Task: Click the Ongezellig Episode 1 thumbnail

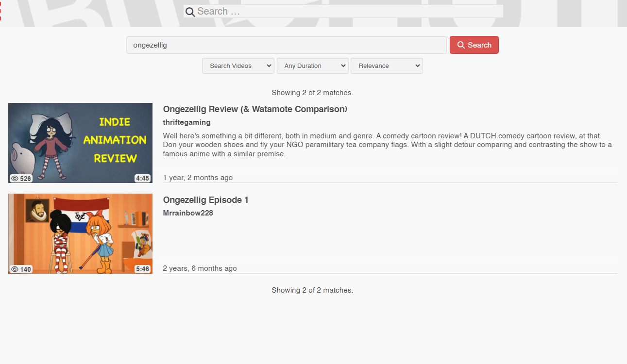Action: (x=80, y=233)
